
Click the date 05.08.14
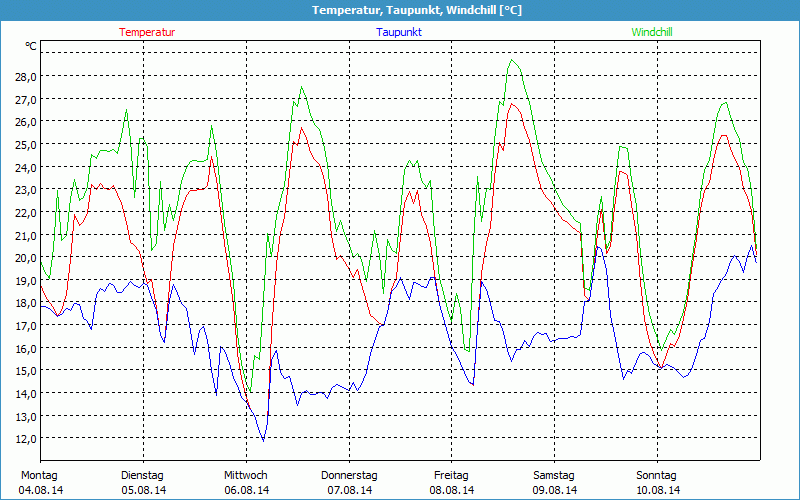pyautogui.click(x=143, y=490)
